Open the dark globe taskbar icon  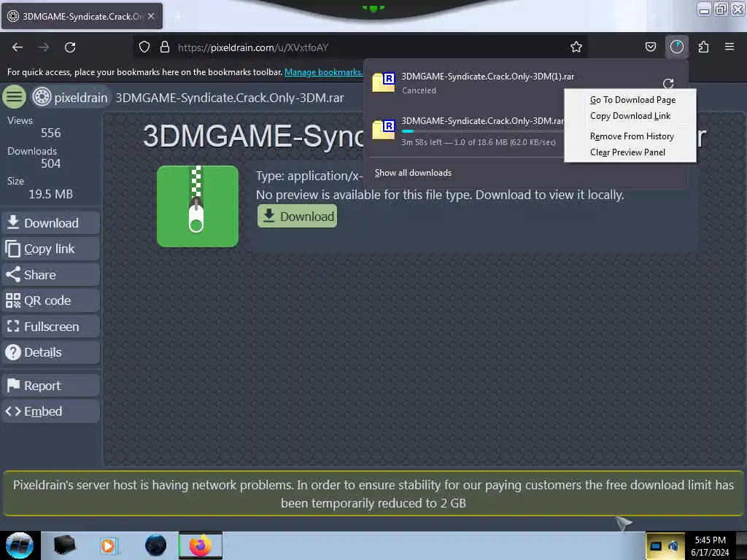(x=156, y=545)
